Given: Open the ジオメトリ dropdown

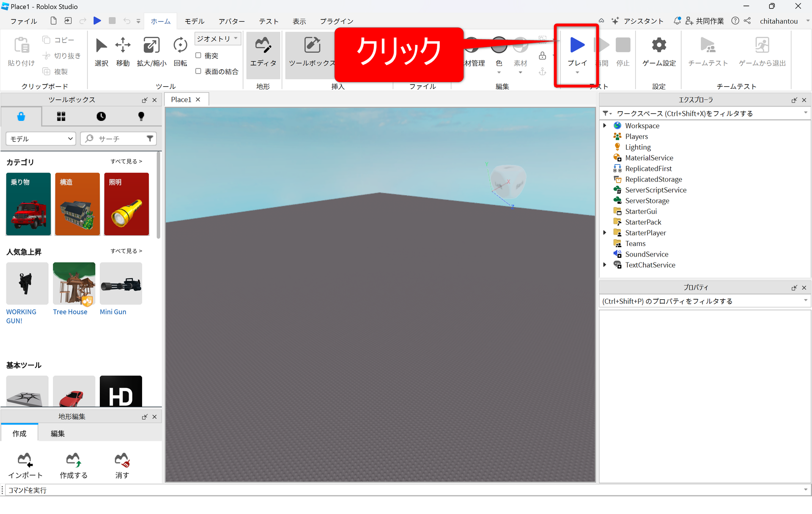Looking at the screenshot, I should tap(217, 39).
